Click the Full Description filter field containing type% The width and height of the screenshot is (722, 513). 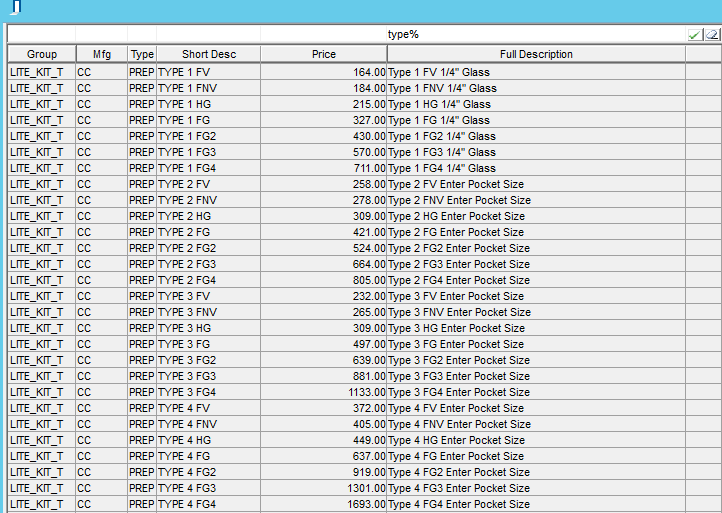pos(536,35)
